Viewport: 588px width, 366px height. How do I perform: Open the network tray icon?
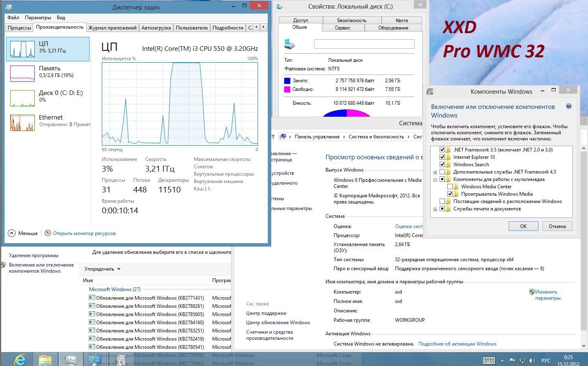tap(522, 361)
